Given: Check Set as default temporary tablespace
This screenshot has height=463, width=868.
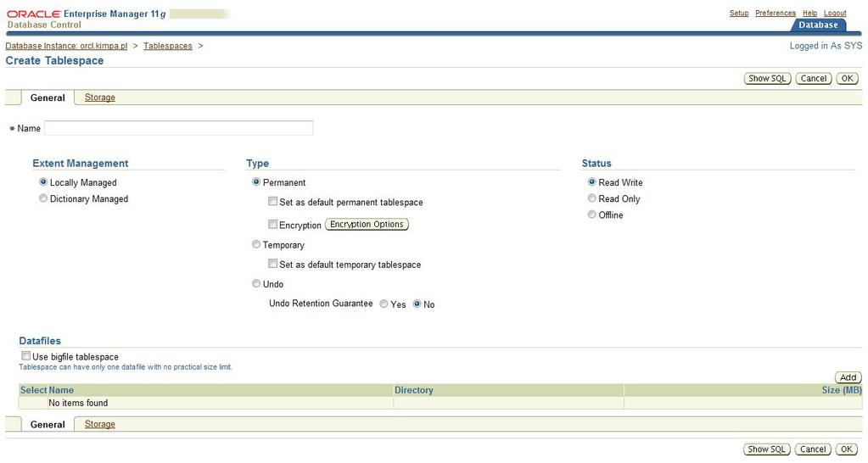Looking at the screenshot, I should click(272, 264).
